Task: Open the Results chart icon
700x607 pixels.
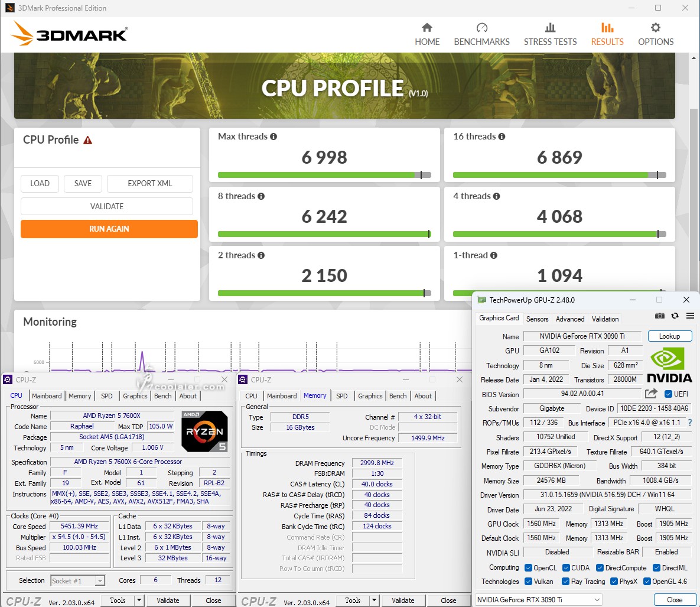Action: tap(607, 28)
